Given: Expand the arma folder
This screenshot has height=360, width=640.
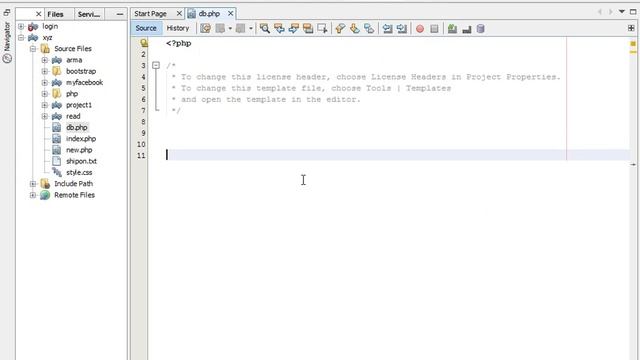Looking at the screenshot, I should tap(44, 60).
